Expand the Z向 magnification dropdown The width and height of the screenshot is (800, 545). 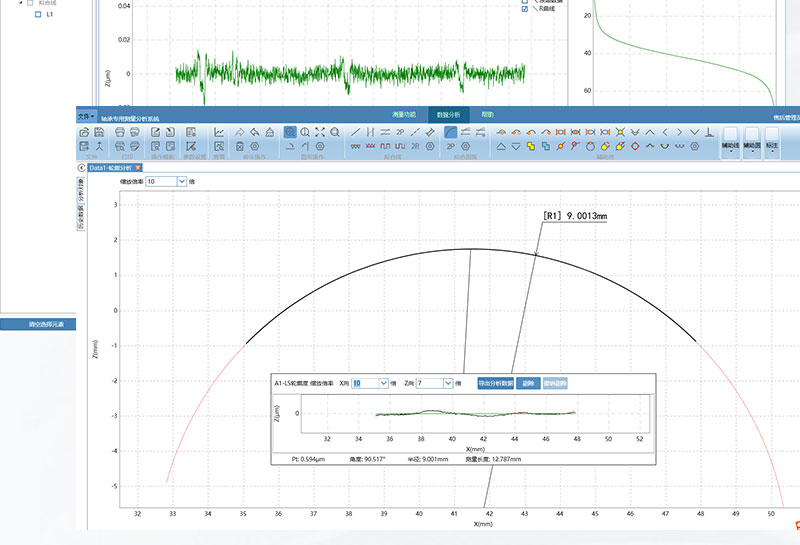[447, 383]
